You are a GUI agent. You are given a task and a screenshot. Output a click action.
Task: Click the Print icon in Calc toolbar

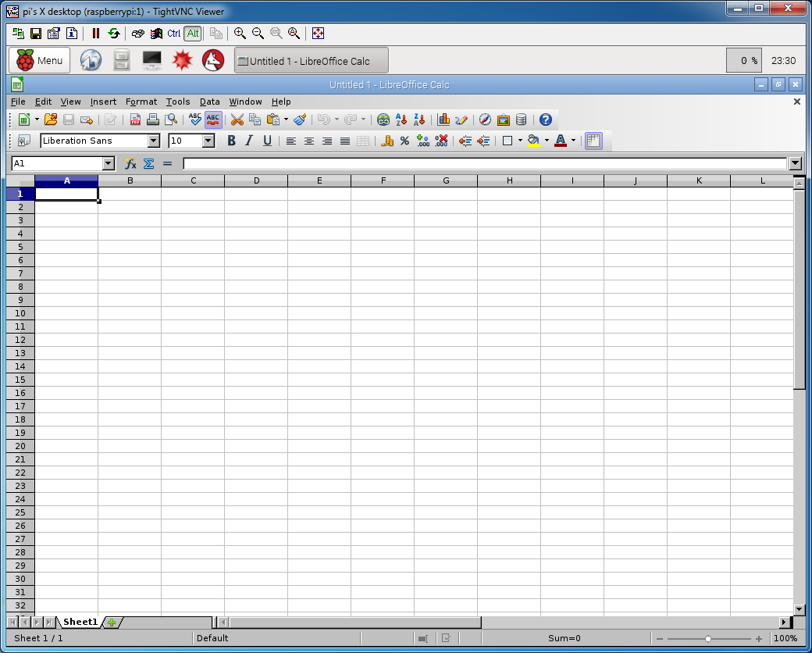click(153, 120)
